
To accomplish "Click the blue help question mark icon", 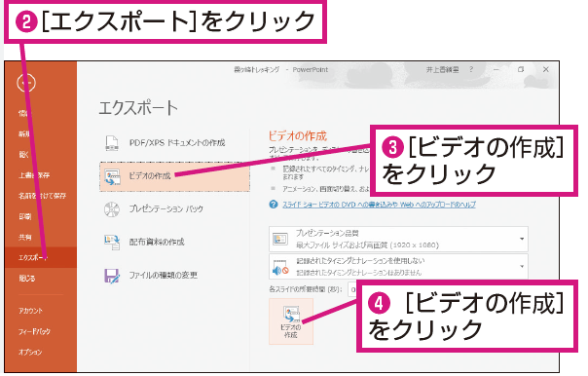I will coord(274,205).
